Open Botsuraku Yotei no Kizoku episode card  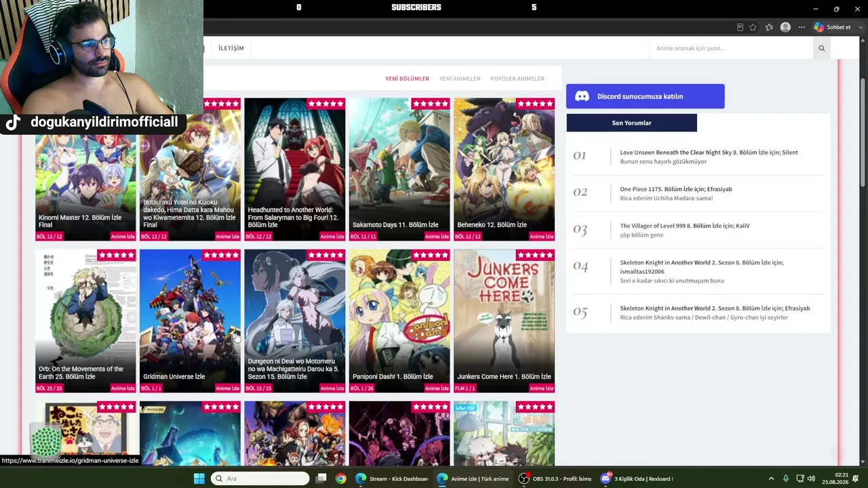[190, 169]
